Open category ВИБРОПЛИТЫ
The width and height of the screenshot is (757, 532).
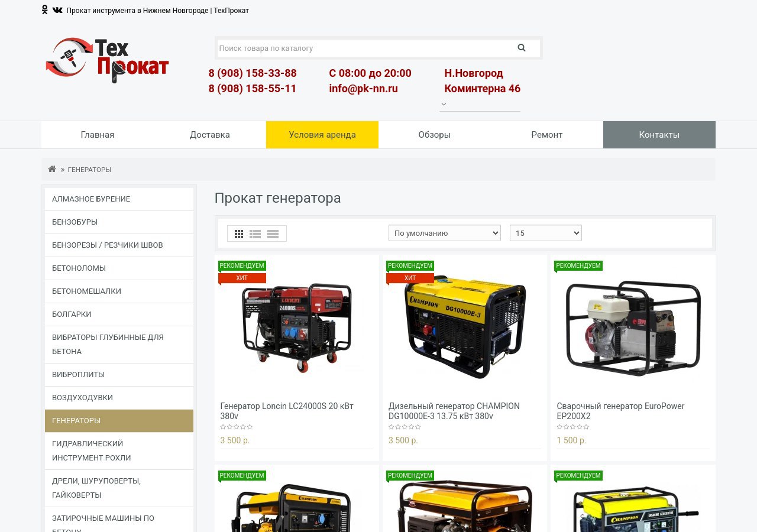(x=119, y=375)
